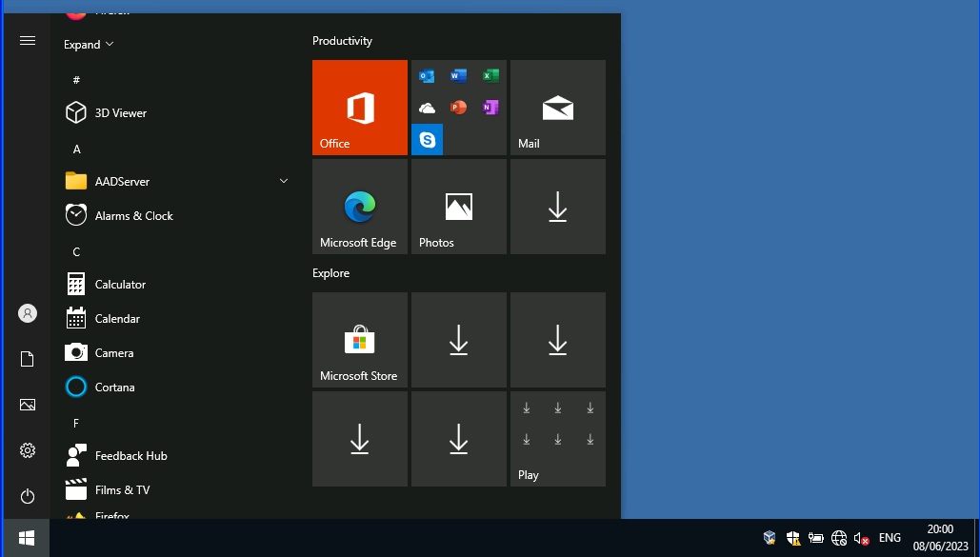Open Alarms & Clock from the app list
This screenshot has height=557, width=980.
[x=133, y=215]
